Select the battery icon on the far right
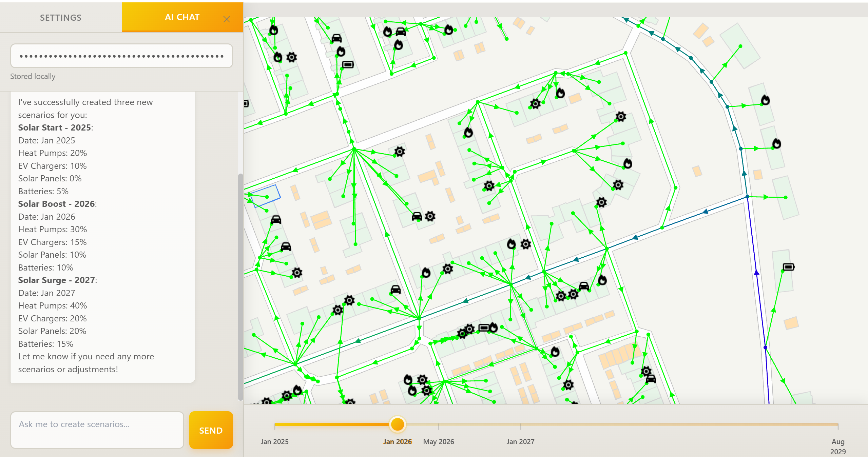 789,267
